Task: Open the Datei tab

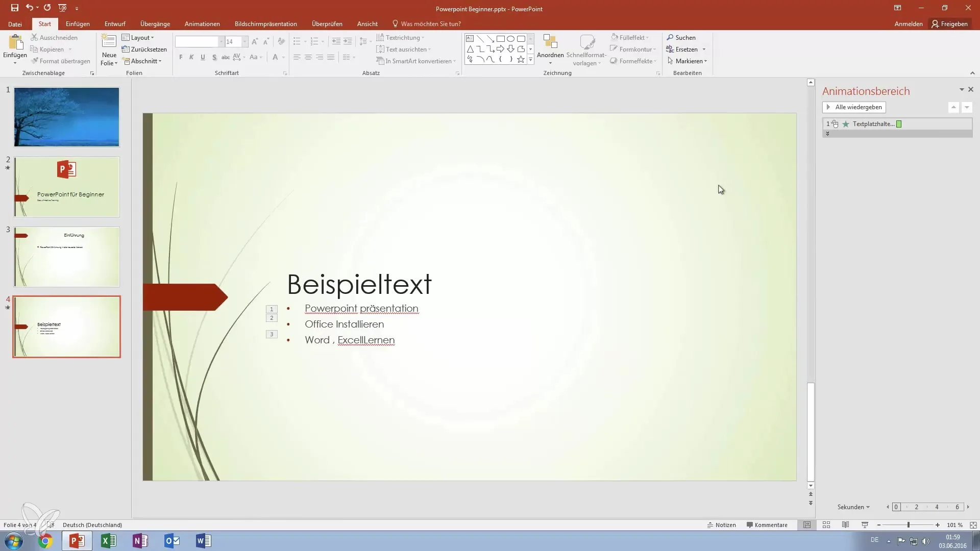Action: [15, 23]
